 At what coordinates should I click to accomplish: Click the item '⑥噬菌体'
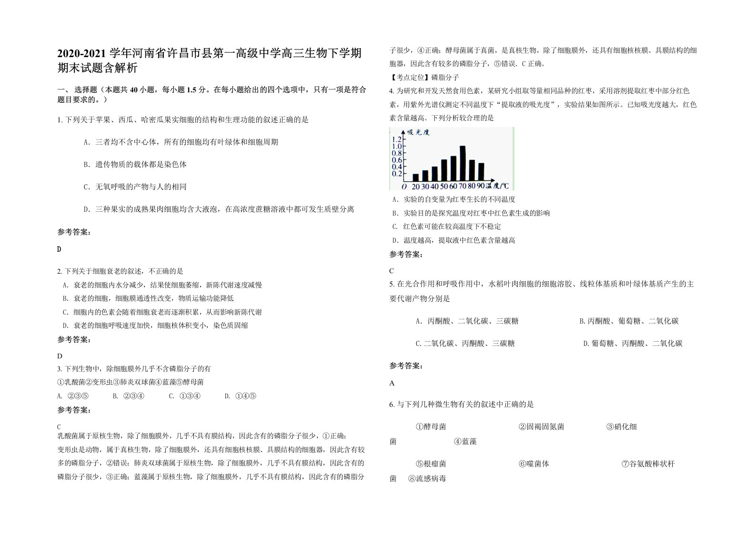tap(534, 464)
